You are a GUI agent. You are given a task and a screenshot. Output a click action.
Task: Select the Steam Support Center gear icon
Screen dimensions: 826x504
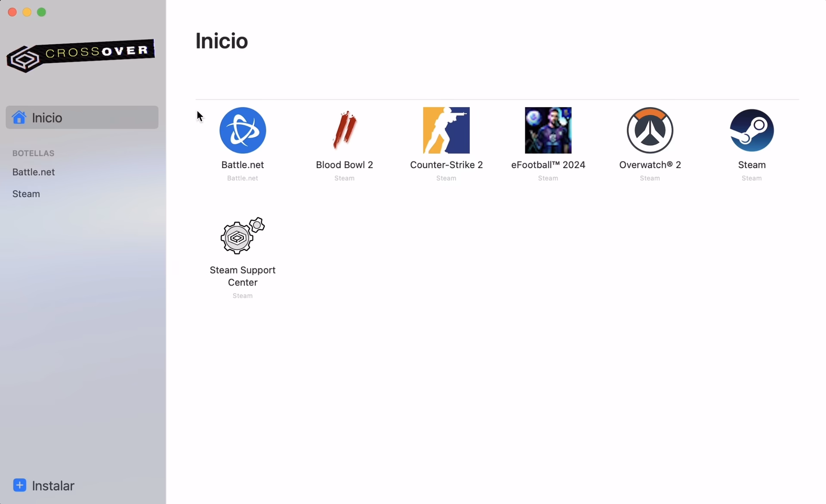click(x=243, y=236)
